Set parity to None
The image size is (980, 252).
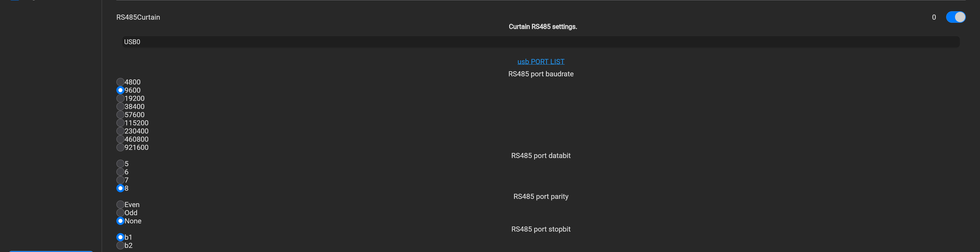click(120, 221)
